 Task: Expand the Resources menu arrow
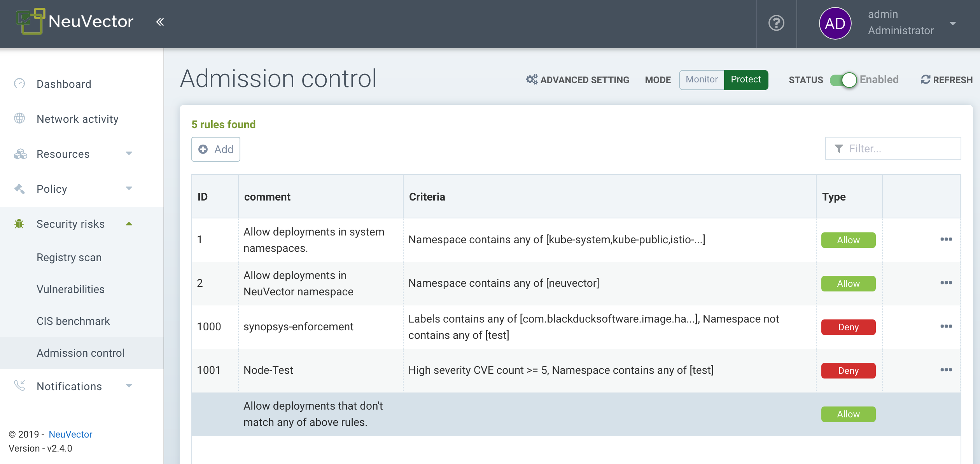point(129,154)
